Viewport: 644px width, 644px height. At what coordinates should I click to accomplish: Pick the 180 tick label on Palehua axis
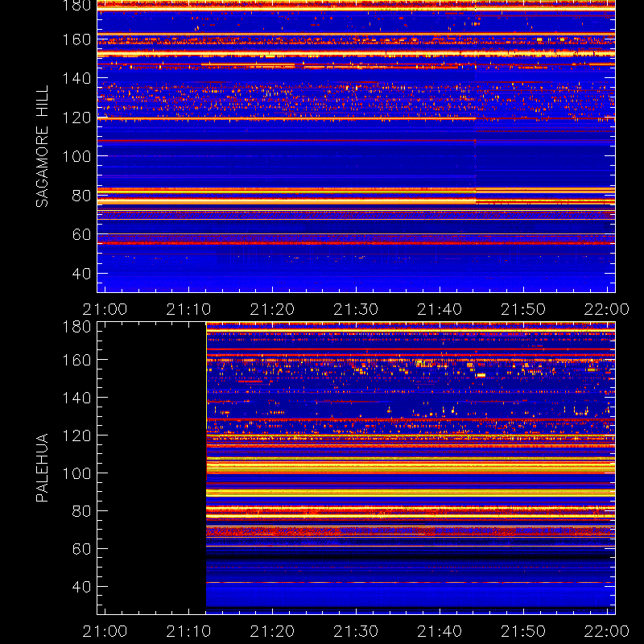[x=76, y=327]
